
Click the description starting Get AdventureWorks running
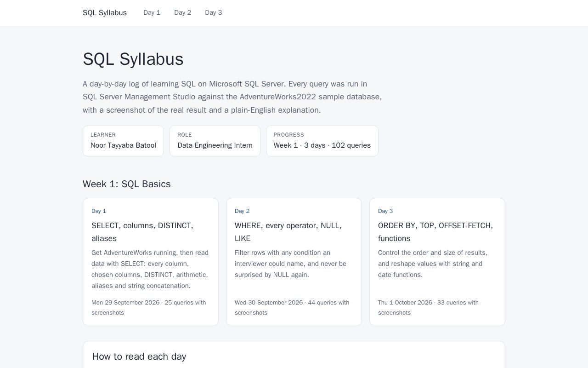(x=150, y=269)
